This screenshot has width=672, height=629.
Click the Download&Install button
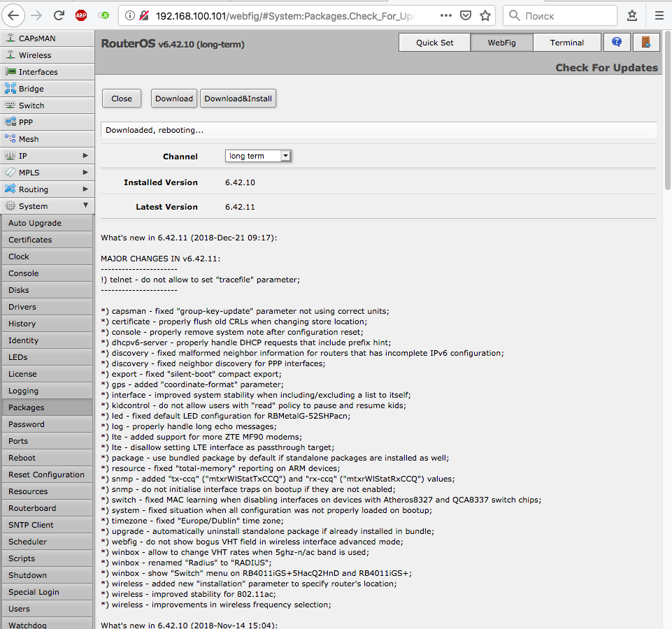pyautogui.click(x=238, y=99)
